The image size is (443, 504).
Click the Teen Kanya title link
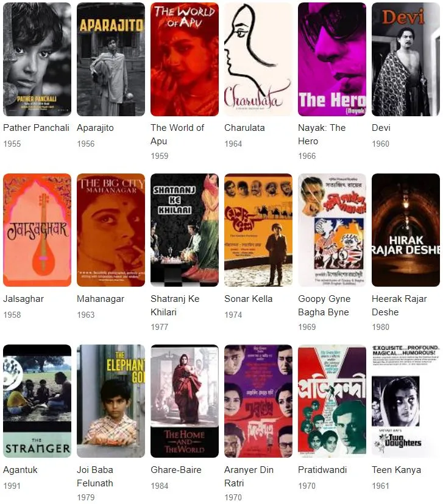pos(396,469)
